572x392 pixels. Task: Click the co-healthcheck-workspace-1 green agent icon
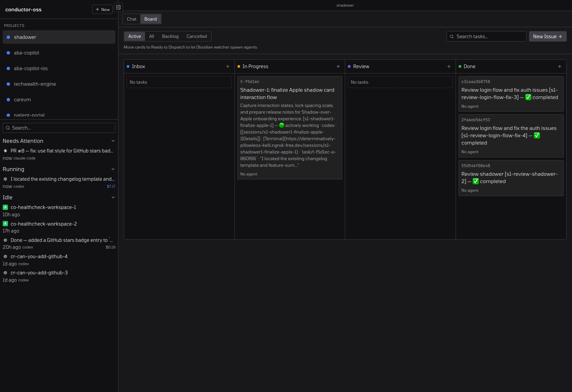(x=5, y=207)
